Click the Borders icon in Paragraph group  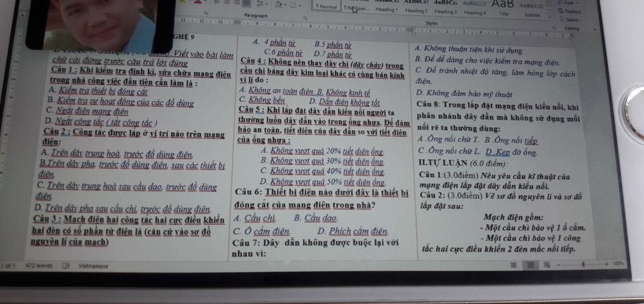point(293,5)
